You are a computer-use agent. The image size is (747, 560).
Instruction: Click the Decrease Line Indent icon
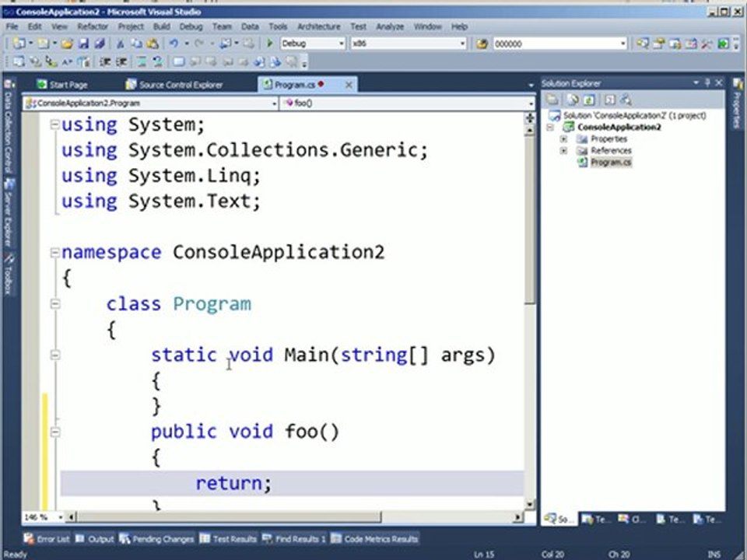(105, 62)
